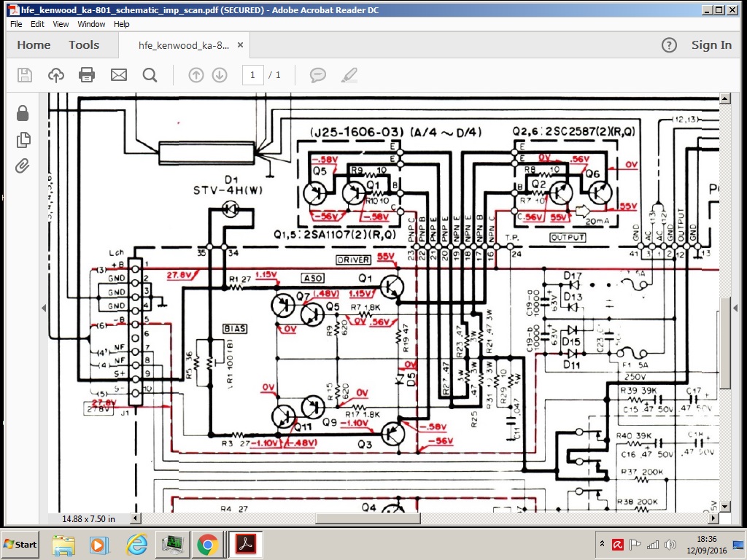Screen dimensions: 747x560
Task: Go to previous page arrow
Action: pos(196,75)
